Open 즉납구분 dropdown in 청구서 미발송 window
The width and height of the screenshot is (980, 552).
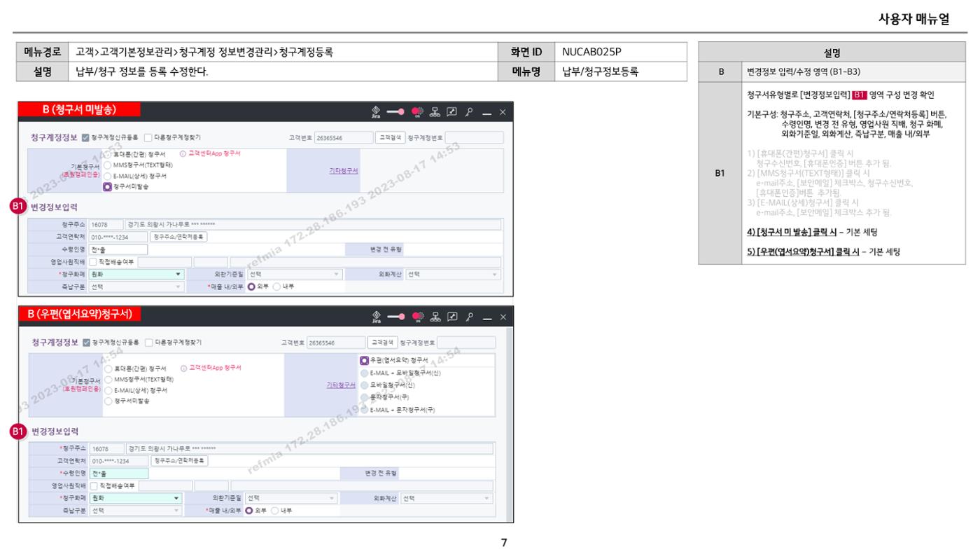click(x=136, y=287)
